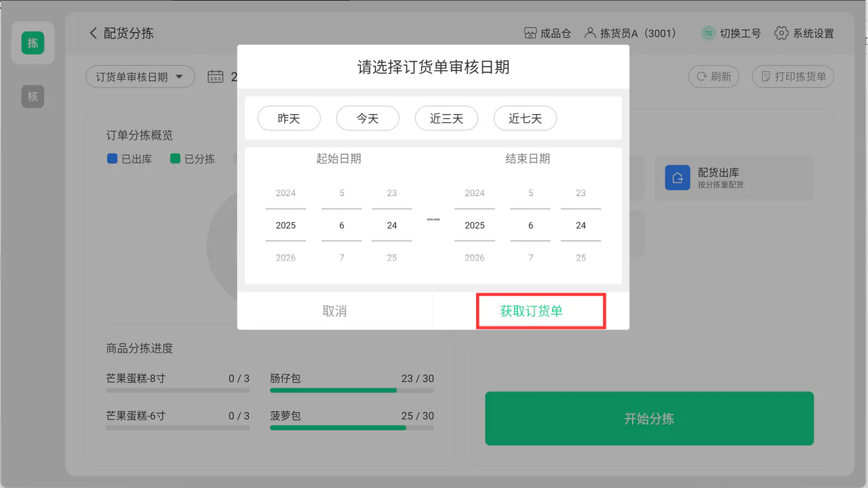Click the 芒果蛋糕-6寸 product label

[136, 415]
